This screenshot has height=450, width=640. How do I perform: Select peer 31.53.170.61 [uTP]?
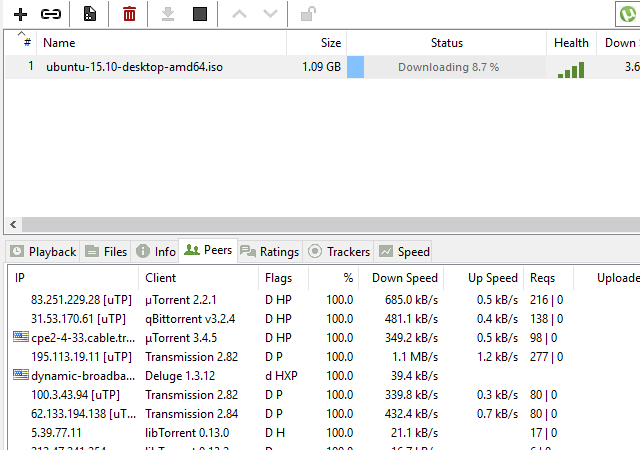(78, 319)
